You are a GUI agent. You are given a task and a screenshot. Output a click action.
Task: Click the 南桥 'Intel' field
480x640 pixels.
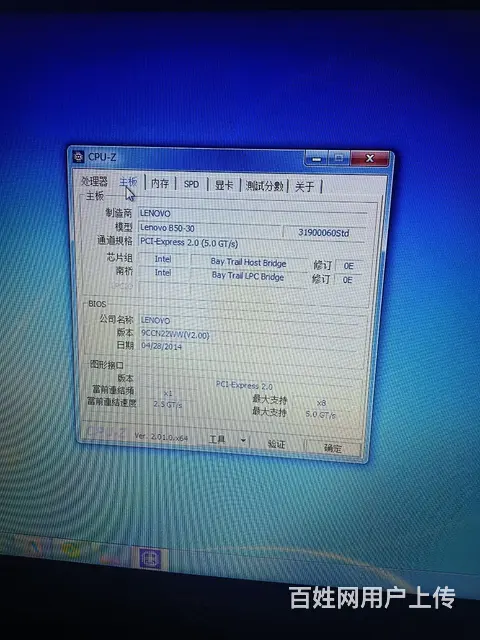[163, 273]
